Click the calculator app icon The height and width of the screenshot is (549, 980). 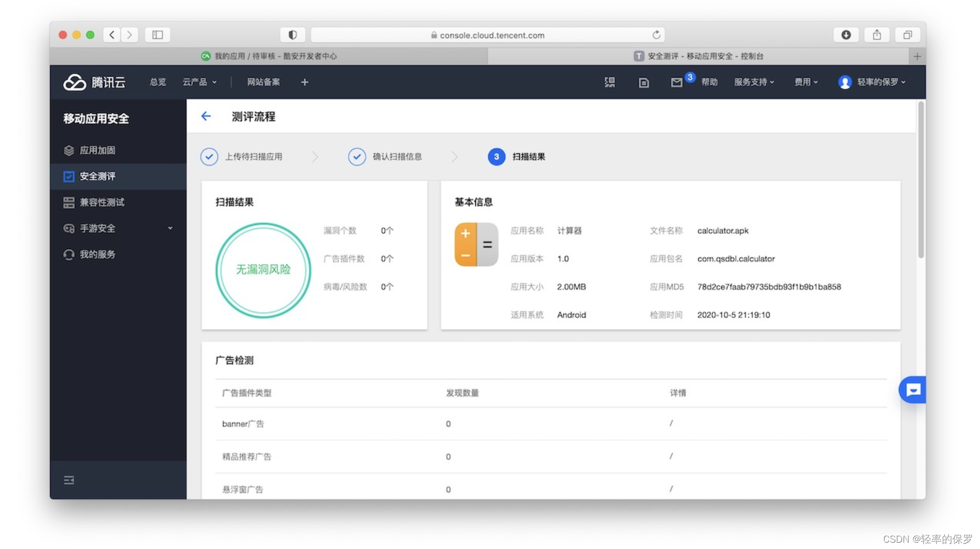click(476, 245)
